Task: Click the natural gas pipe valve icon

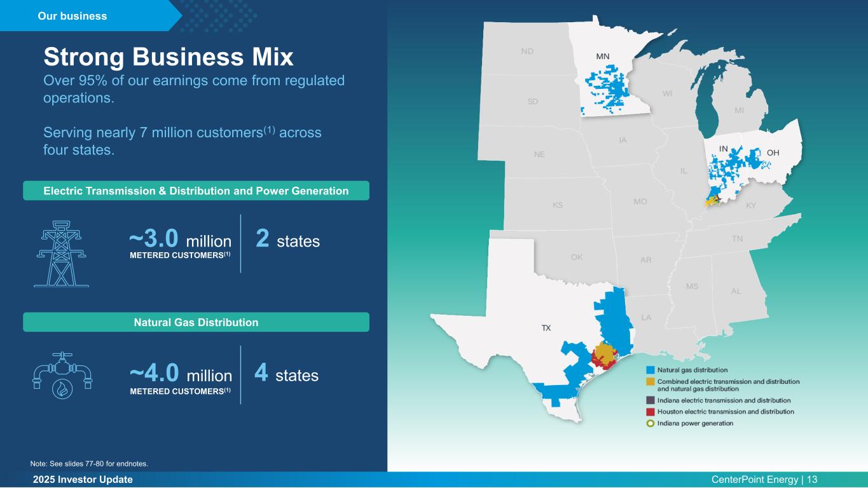Action: coord(62,377)
